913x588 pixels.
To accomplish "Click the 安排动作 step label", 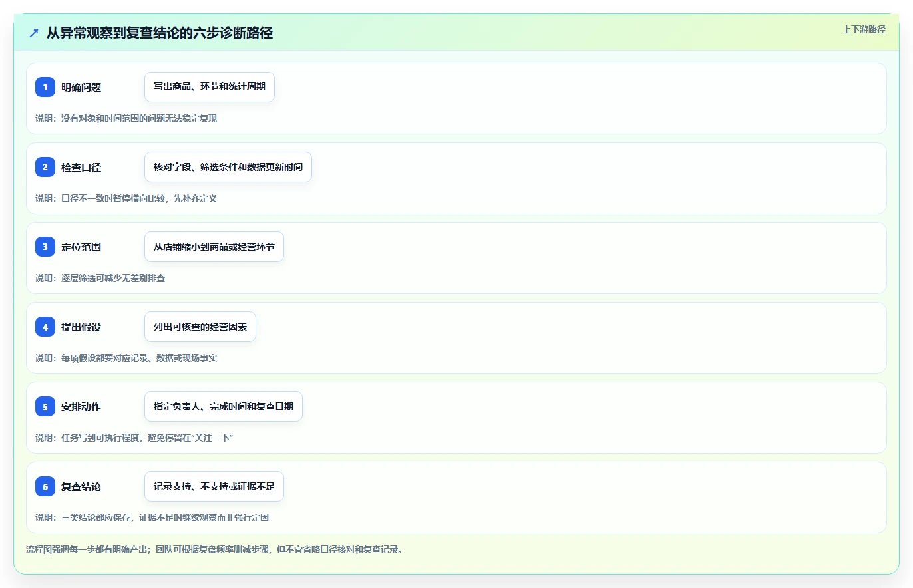I will (81, 406).
